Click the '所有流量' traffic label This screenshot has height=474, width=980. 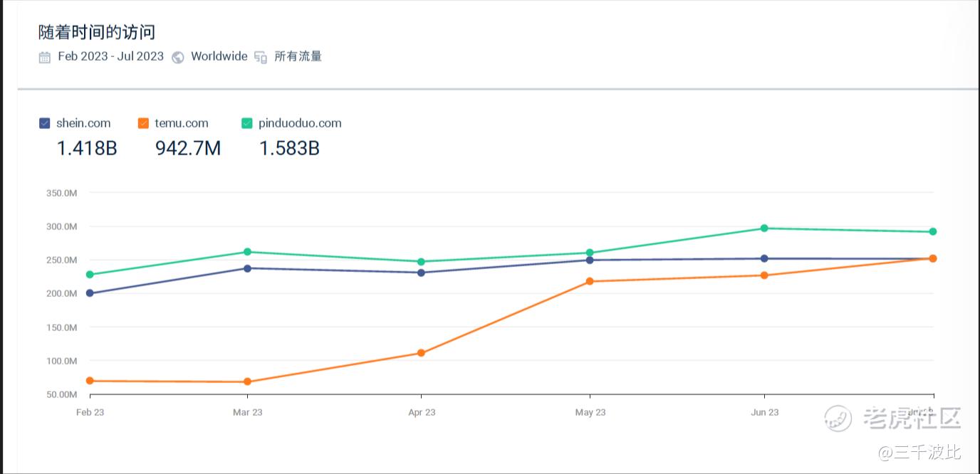point(298,56)
